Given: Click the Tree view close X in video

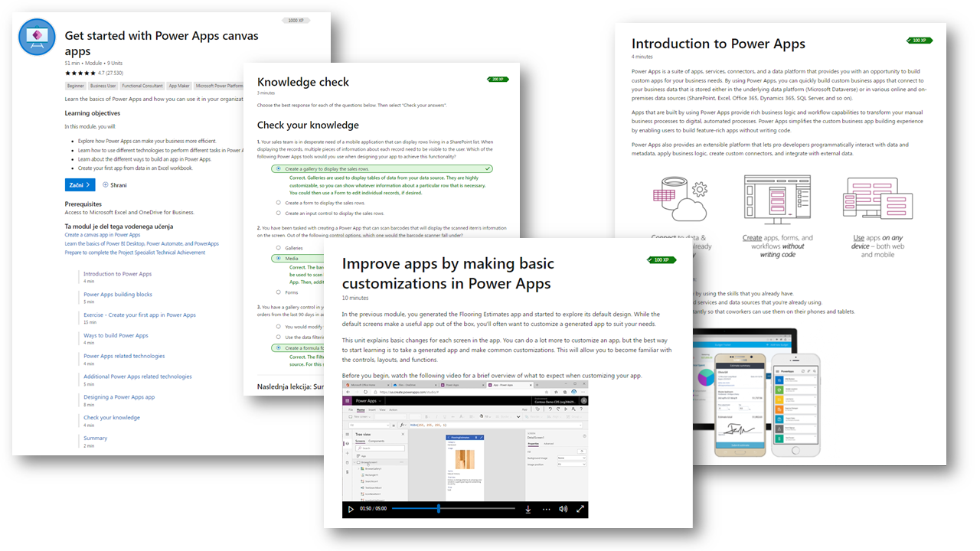Looking at the screenshot, I should point(403,434).
